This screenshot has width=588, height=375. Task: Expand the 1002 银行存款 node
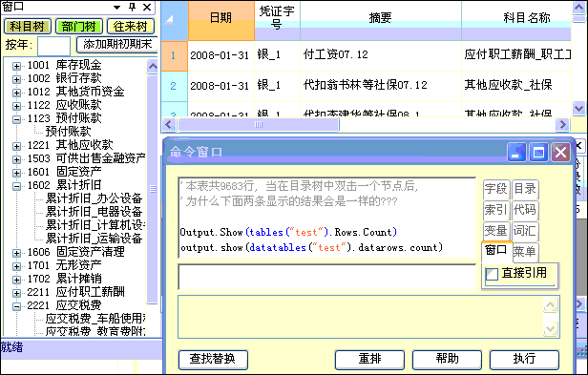tap(16, 79)
